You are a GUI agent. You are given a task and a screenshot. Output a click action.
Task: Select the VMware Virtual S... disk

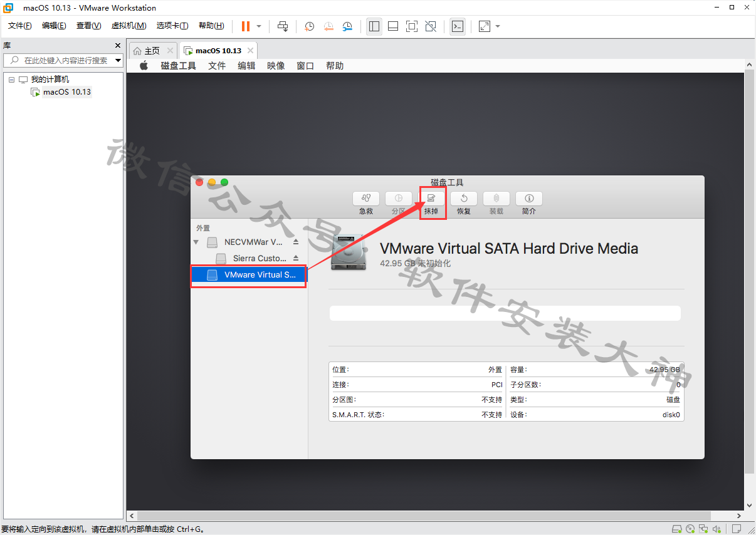pos(249,274)
